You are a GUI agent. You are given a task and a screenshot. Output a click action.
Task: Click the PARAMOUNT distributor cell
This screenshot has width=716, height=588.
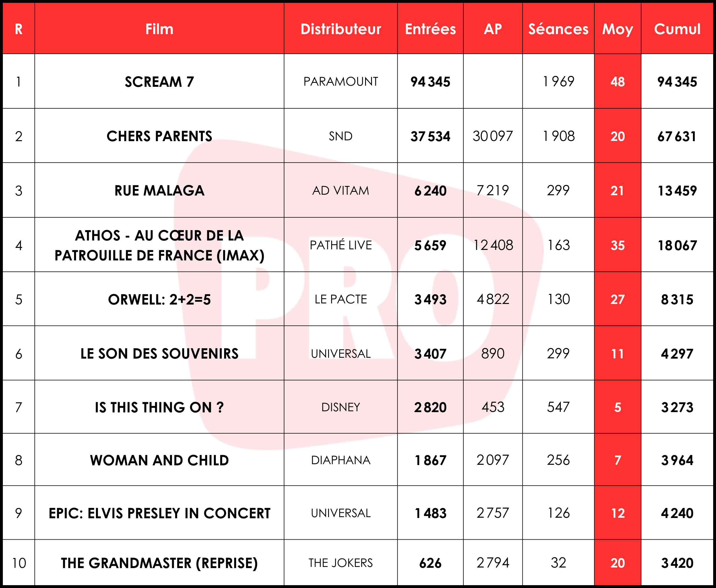(x=341, y=82)
